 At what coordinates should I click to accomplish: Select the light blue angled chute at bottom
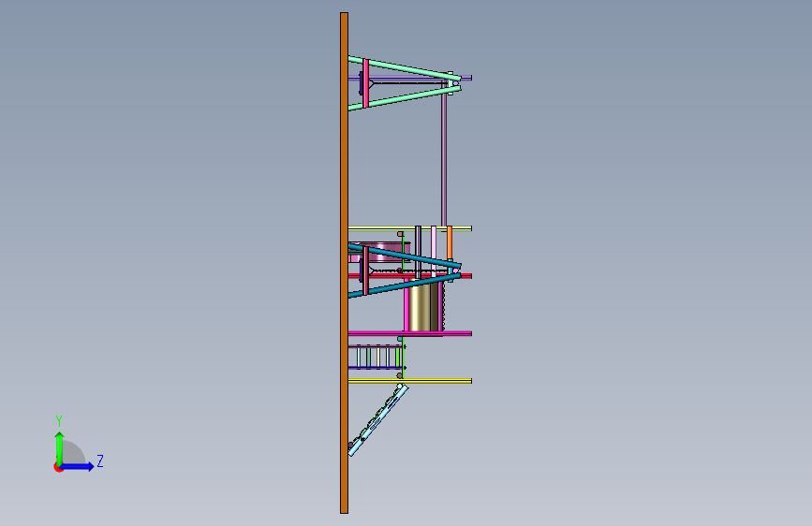(x=378, y=420)
